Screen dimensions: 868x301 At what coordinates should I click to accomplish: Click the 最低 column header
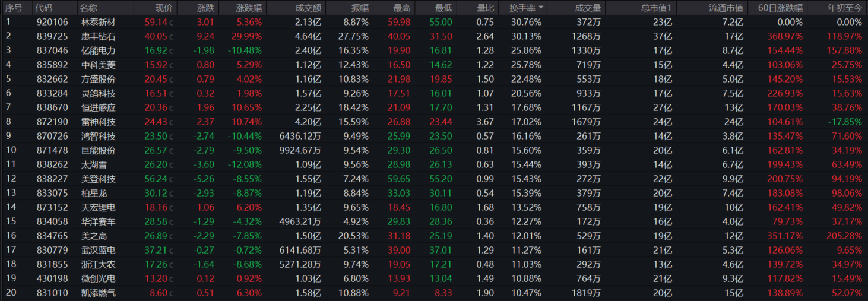(443, 8)
